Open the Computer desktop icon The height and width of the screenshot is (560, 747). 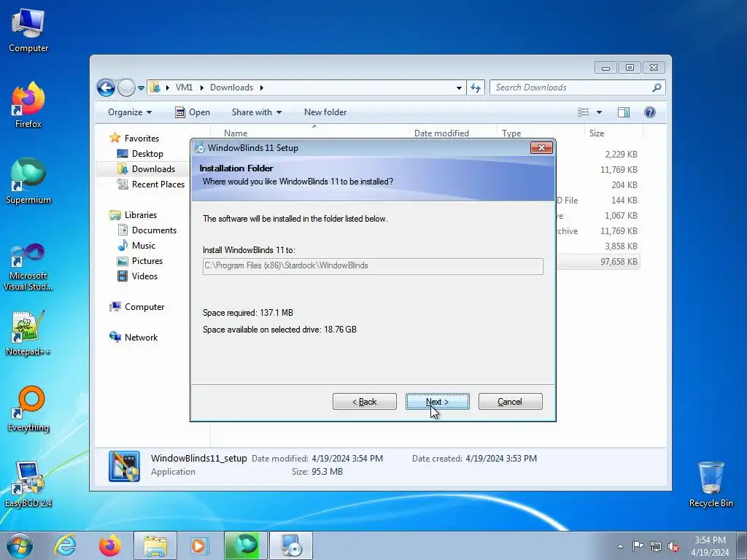coord(28,31)
